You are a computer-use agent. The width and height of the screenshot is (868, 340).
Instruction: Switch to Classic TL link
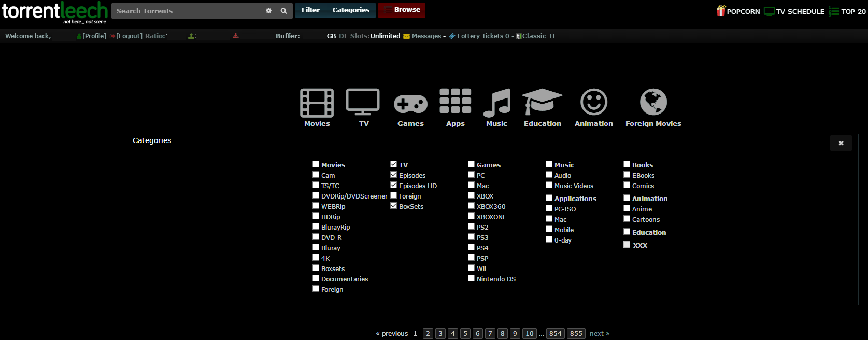coord(539,36)
